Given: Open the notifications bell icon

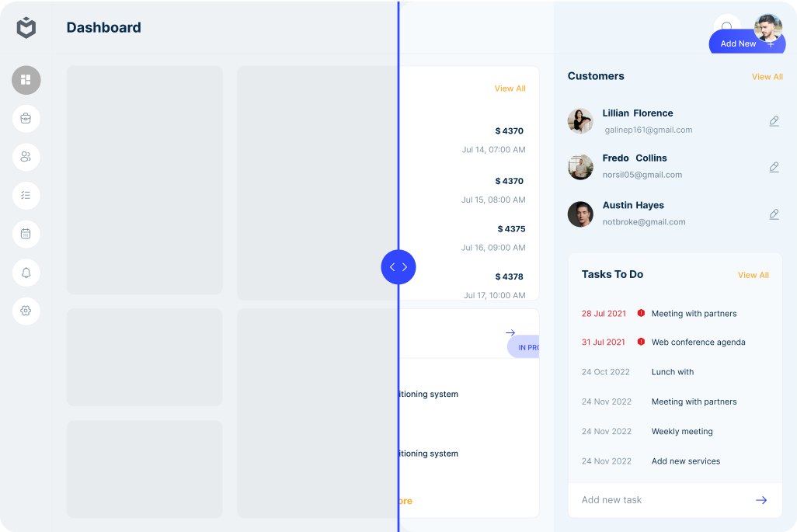Looking at the screenshot, I should tap(26, 273).
